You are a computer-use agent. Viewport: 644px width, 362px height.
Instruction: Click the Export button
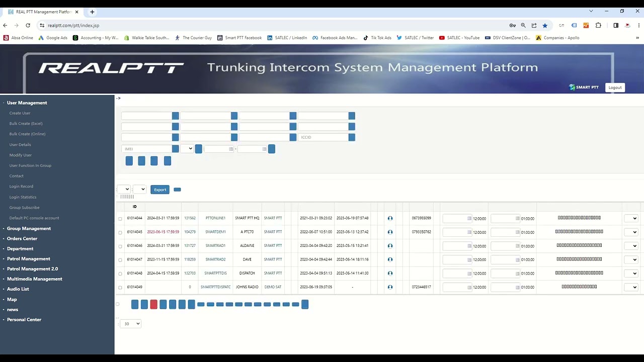tap(160, 190)
